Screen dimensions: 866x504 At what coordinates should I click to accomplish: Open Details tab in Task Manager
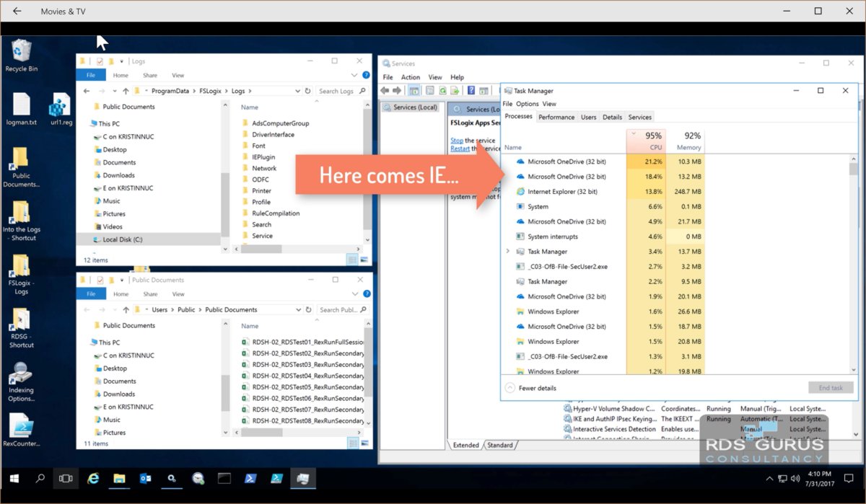[612, 117]
